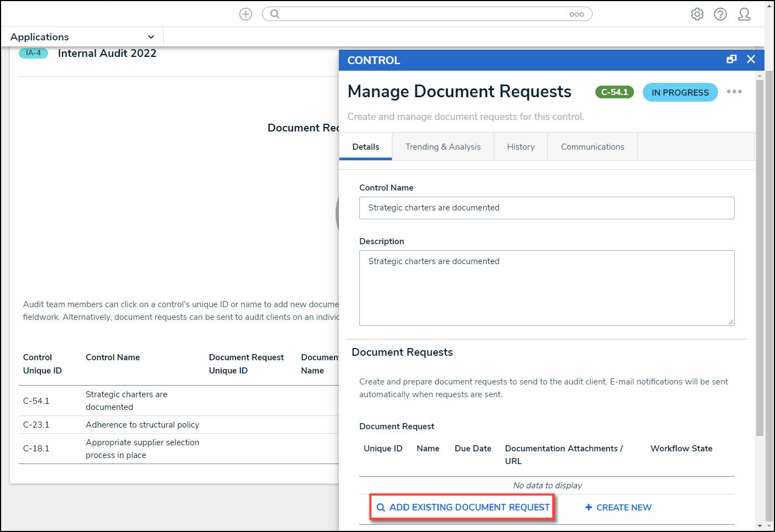Viewport: 775px width, 532px height.
Task: Pop out the Control panel window
Action: [x=731, y=59]
